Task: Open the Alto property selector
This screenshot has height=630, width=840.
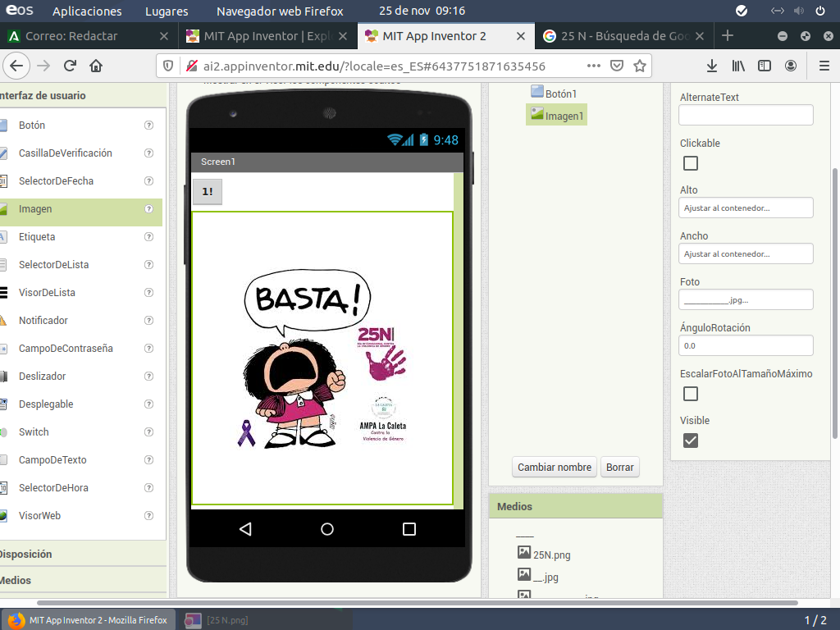Action: tap(746, 208)
